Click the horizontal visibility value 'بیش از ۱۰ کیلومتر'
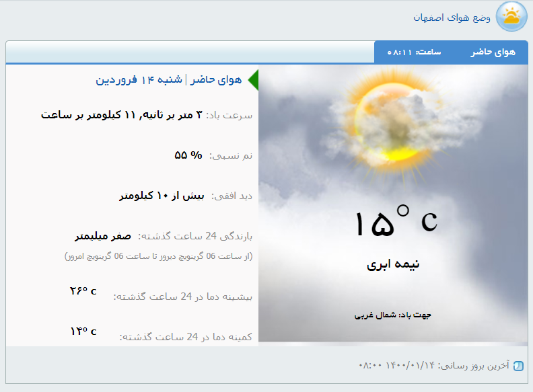The height and width of the screenshot is (392, 533). [162, 196]
